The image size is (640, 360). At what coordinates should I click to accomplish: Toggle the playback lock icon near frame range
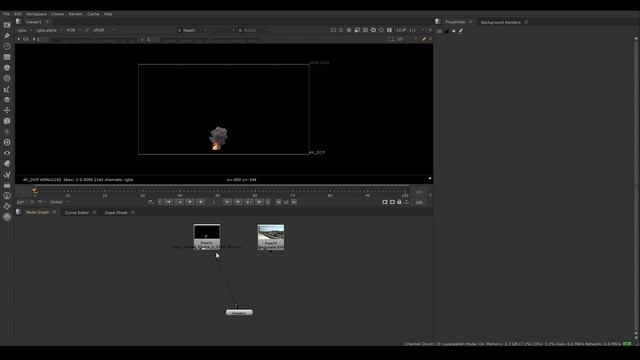(x=399, y=202)
